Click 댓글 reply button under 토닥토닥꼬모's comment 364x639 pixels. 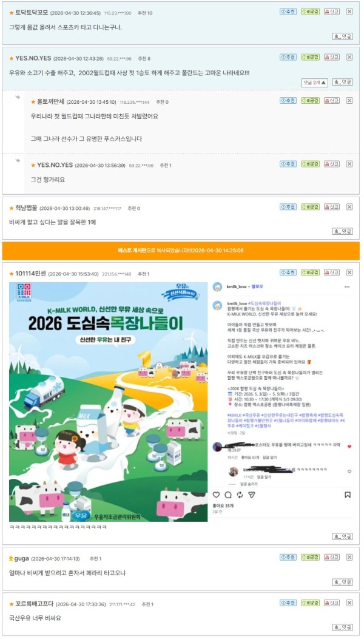[x=342, y=36]
